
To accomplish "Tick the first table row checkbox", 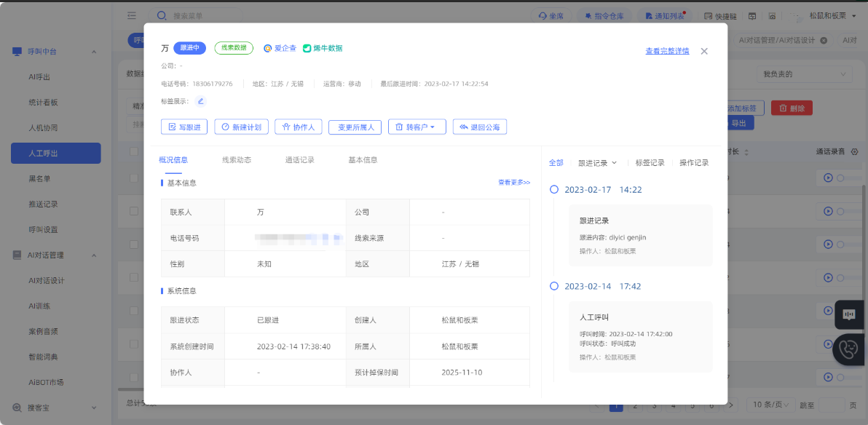I will (134, 178).
